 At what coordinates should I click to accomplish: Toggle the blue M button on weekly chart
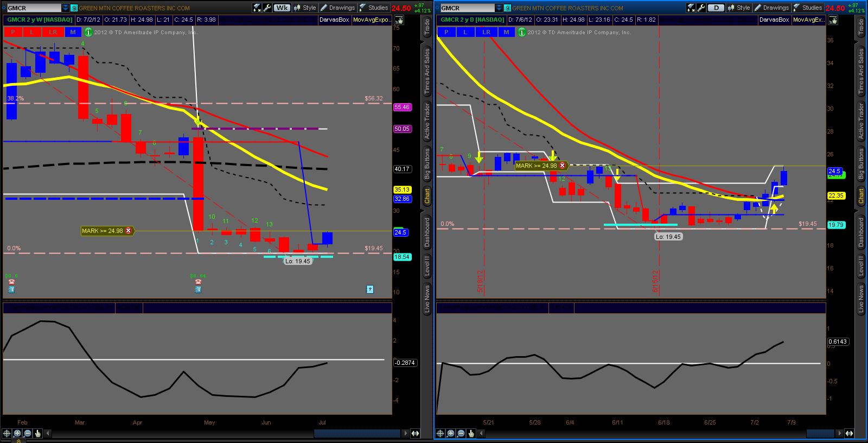coord(73,32)
